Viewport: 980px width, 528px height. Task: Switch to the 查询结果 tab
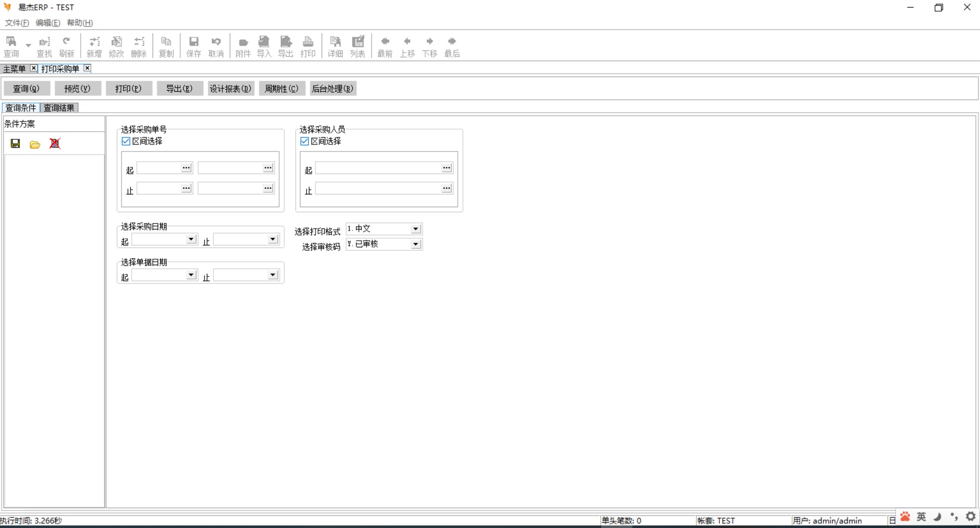(x=59, y=108)
